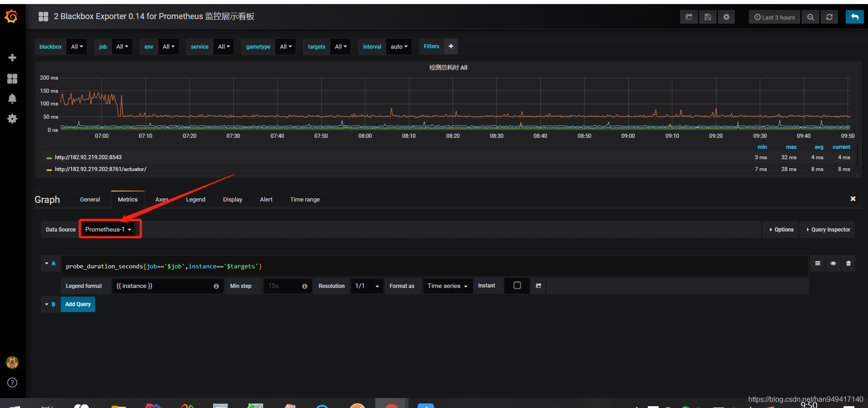Click the dashboard grid icon beside title
This screenshot has width=868, height=408.
[44, 17]
